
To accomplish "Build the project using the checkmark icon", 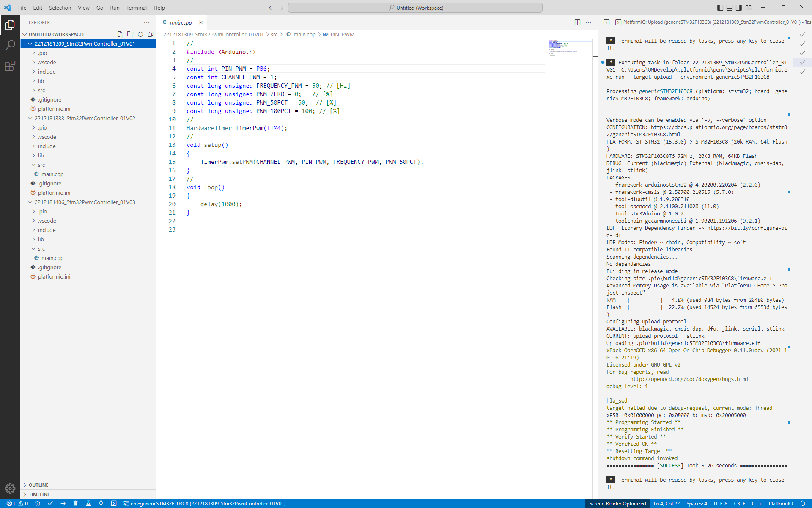I will coord(50,503).
